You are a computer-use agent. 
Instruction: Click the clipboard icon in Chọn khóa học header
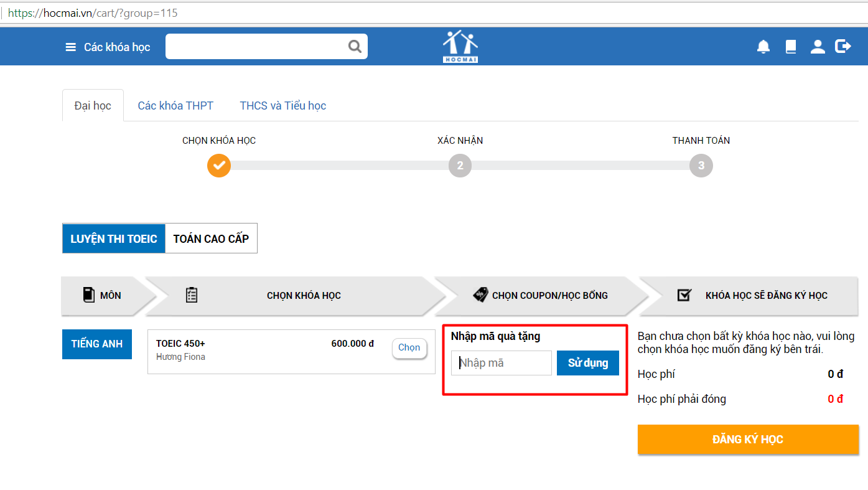(x=192, y=295)
